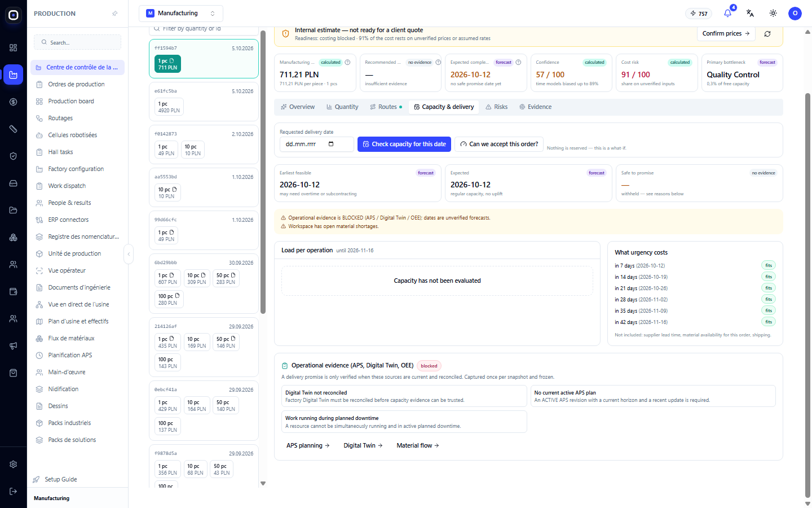Click the help icon on the Expected completion card

point(518,63)
